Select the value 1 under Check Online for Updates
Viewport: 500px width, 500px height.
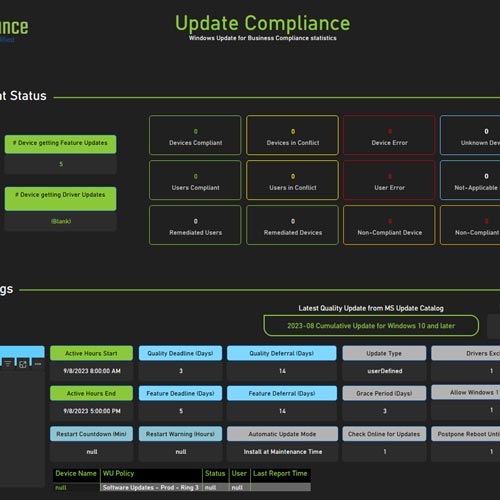tap(385, 452)
